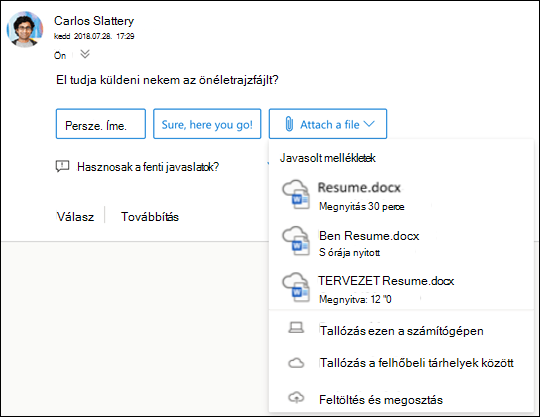Image resolution: width=540 pixels, height=417 pixels.
Task: Open the Attach a file dropdown
Action: 328,124
